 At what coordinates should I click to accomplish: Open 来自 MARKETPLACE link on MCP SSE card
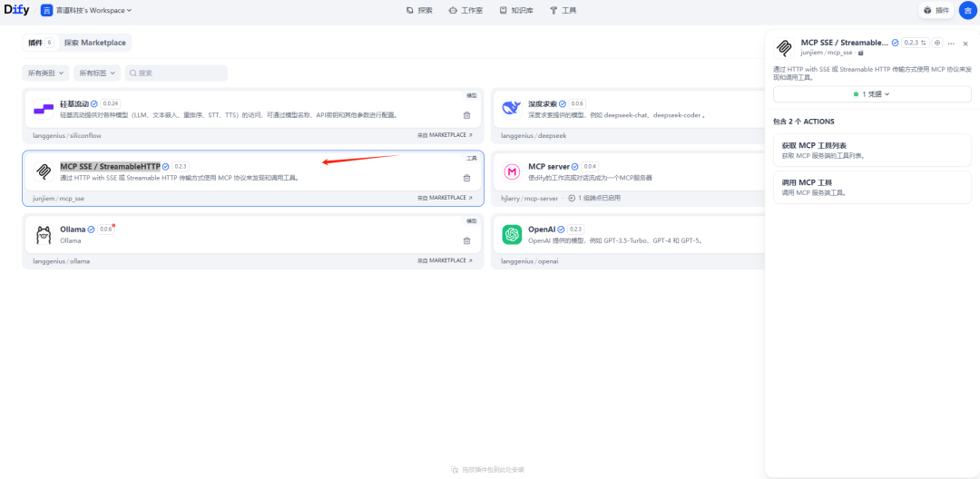[x=445, y=198]
